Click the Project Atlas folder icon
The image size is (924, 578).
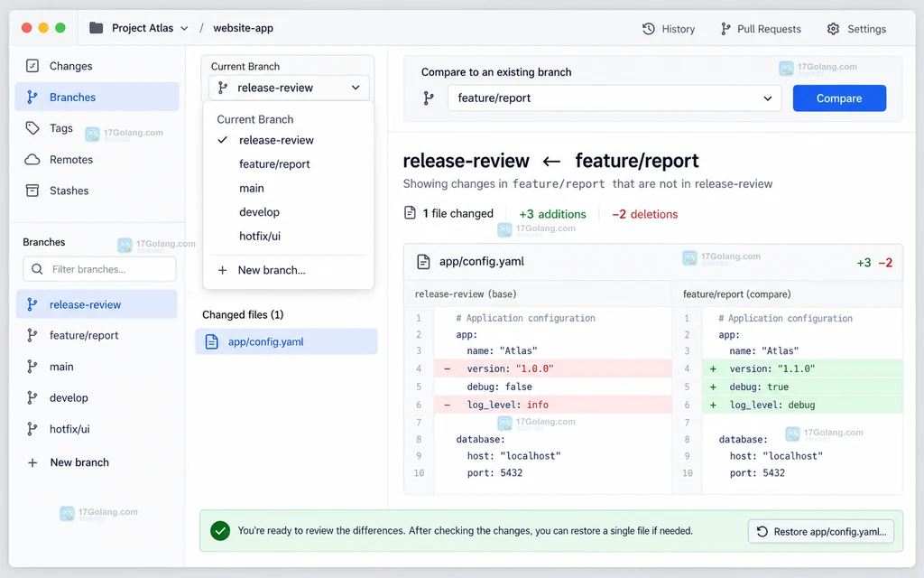(96, 28)
